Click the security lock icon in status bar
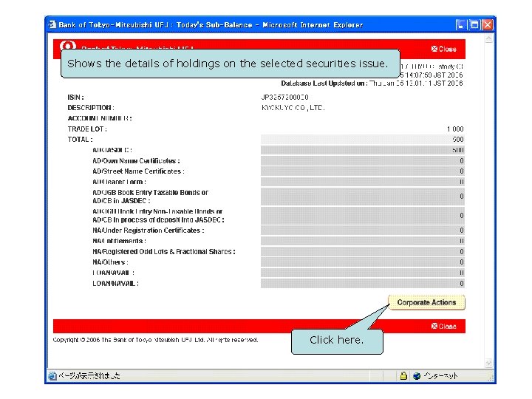Image resolution: width=532 pixels, height=399 pixels. coord(403,375)
